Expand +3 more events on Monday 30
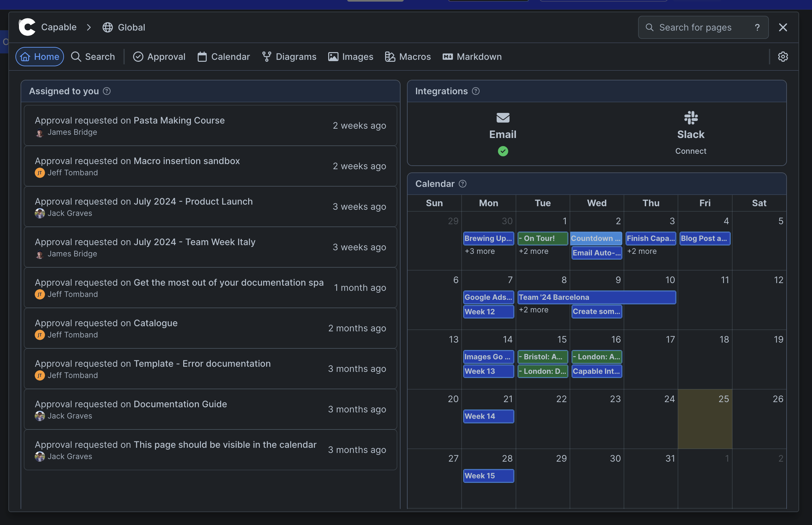The image size is (812, 525). tap(480, 251)
